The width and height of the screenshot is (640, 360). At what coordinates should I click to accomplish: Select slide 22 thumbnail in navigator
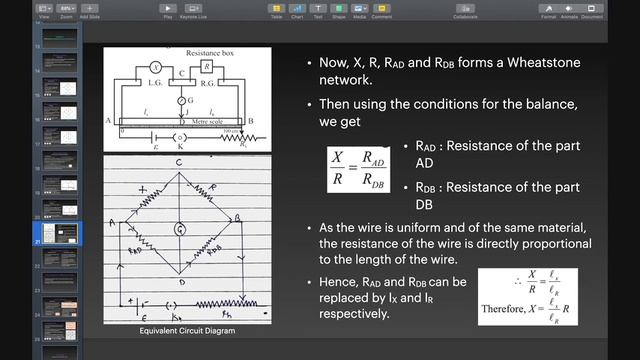pos(60,258)
